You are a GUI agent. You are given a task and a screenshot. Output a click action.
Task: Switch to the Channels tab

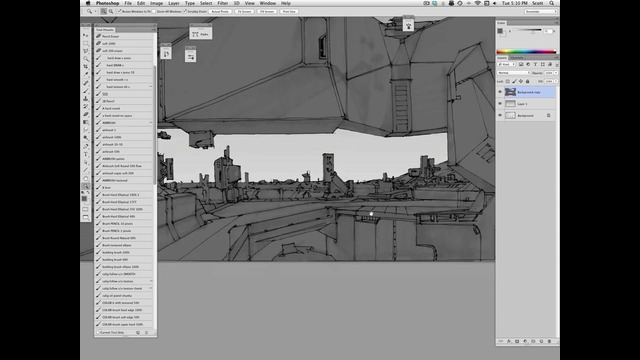(x=517, y=58)
